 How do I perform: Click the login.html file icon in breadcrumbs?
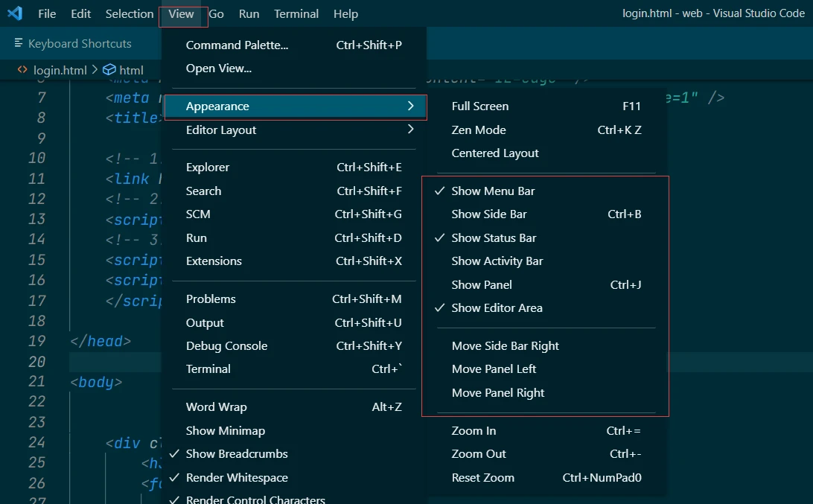[x=22, y=70]
